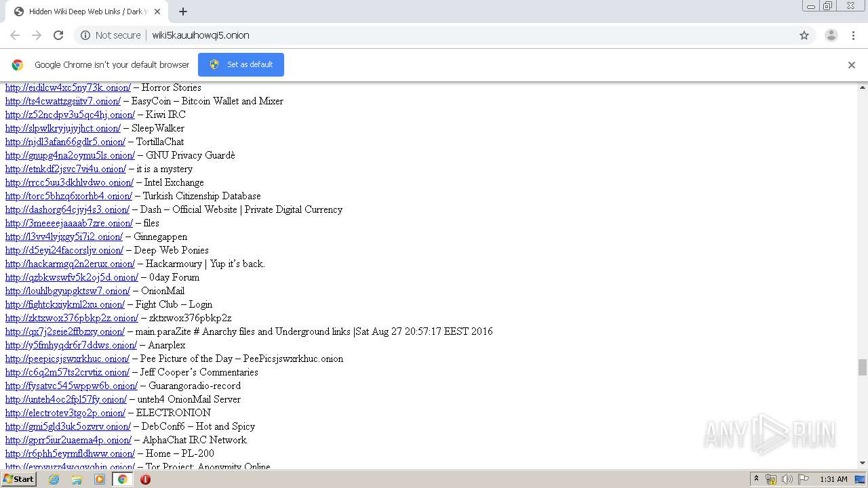Click the taskbar clock showing 1:31 AM

click(833, 479)
